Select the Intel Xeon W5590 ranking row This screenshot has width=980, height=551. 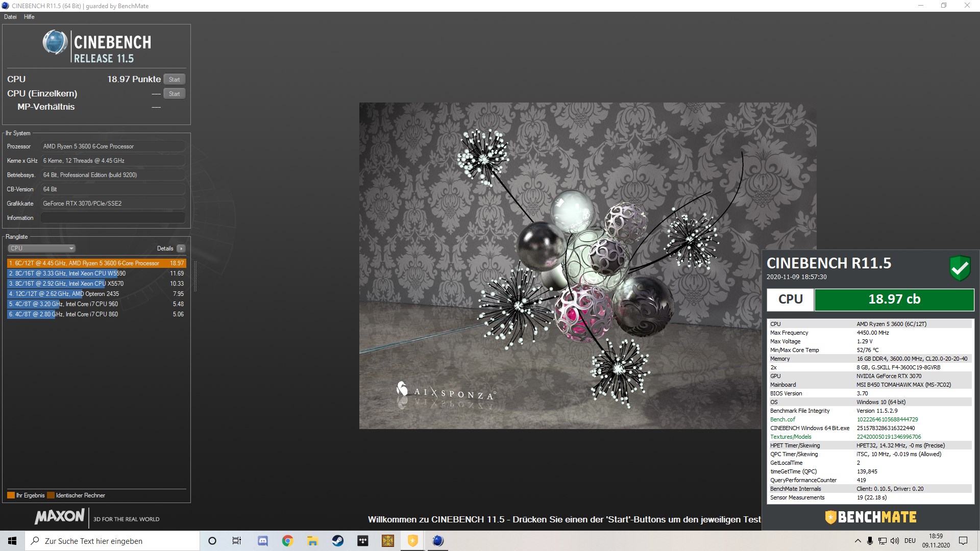(96, 273)
